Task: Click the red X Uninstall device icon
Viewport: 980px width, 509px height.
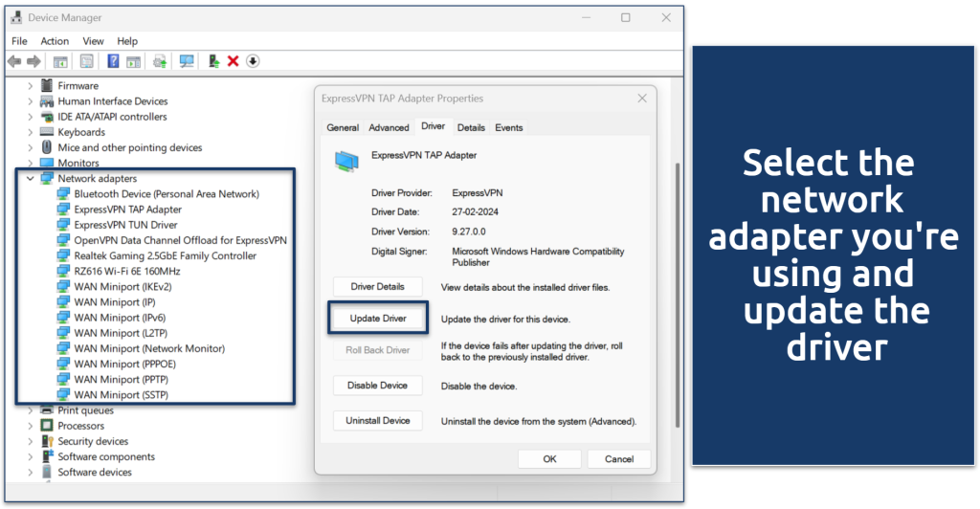Action: 233,61
